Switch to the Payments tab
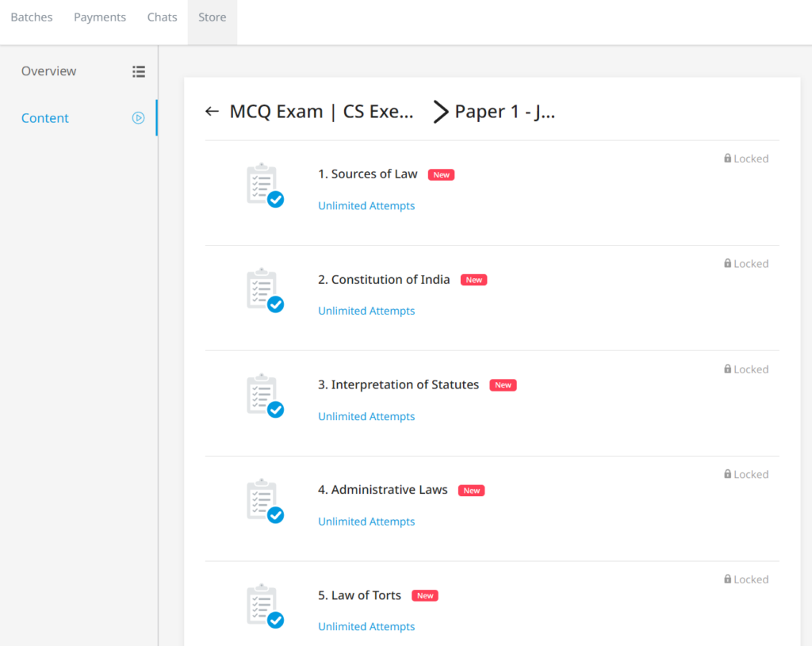Viewport: 812px width, 646px height. pos(99,17)
